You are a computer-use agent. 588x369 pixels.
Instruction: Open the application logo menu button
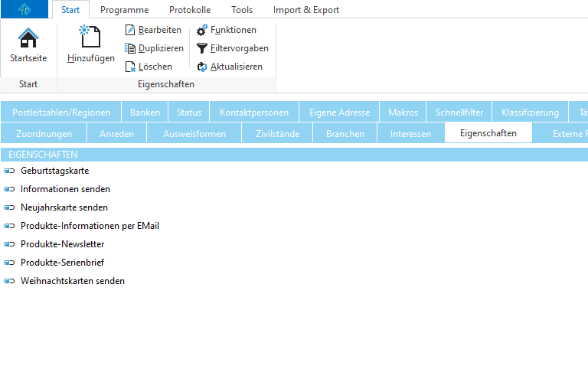26,10
